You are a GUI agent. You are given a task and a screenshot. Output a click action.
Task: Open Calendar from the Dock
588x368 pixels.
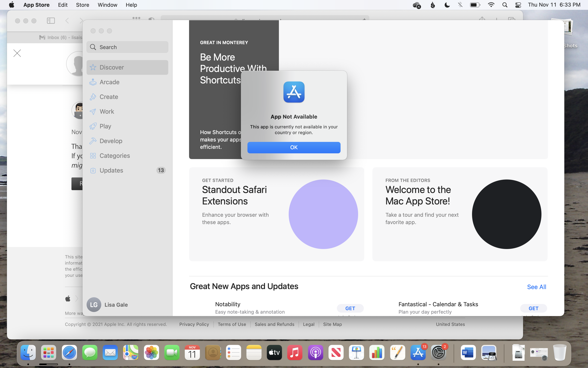click(x=192, y=352)
